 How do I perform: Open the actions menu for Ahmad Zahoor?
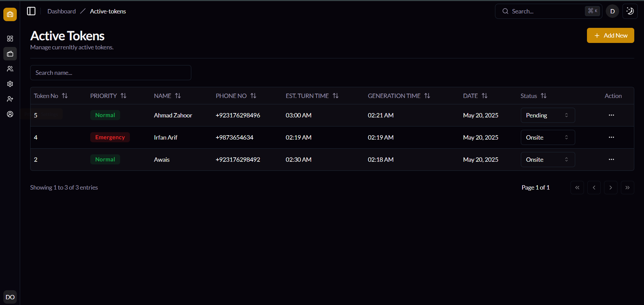[611, 115]
